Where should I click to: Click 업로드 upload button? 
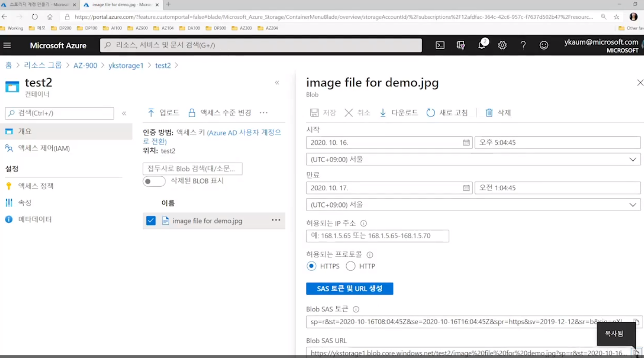click(x=163, y=113)
